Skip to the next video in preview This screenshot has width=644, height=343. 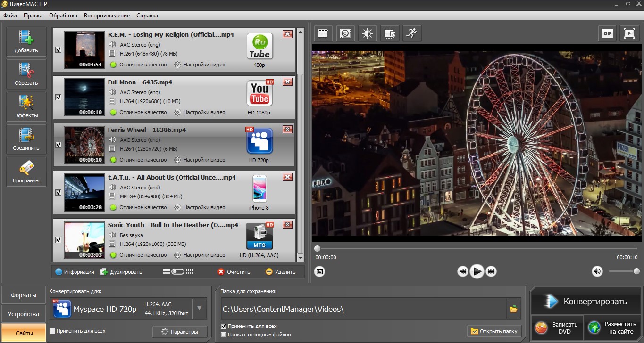[x=491, y=271]
